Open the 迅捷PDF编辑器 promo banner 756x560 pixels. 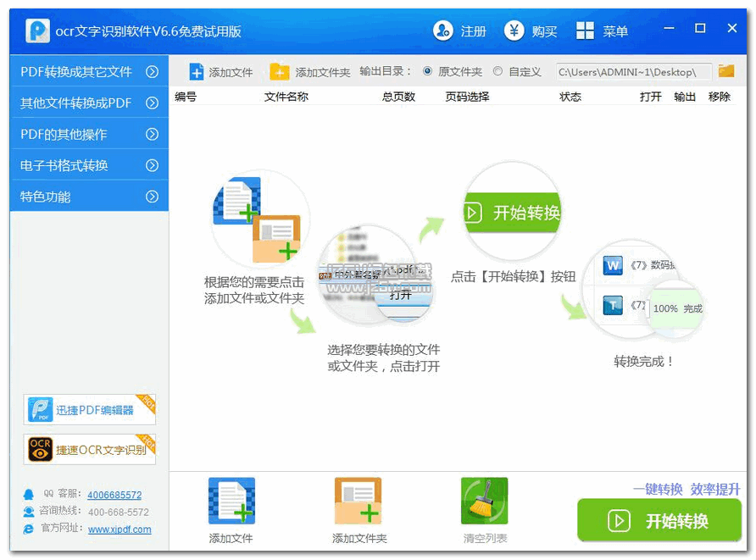coord(90,410)
